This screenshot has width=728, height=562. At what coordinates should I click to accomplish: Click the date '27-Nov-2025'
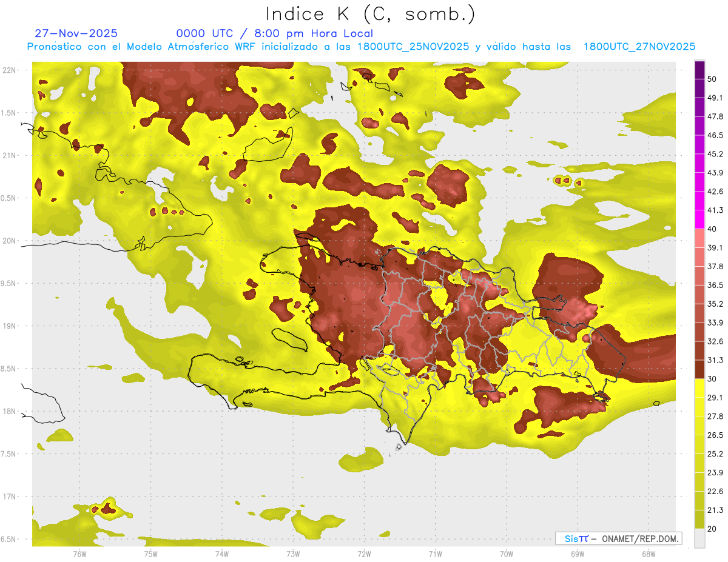click(76, 33)
